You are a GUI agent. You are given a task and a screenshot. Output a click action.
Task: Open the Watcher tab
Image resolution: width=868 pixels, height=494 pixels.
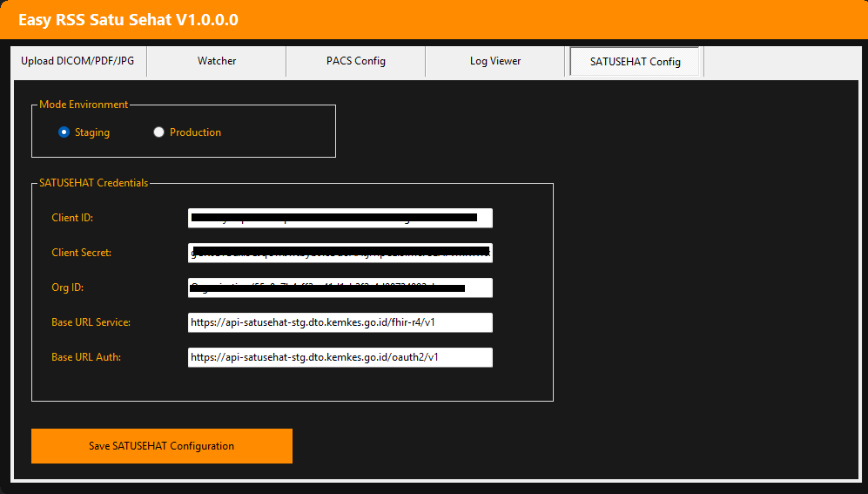[x=217, y=61]
